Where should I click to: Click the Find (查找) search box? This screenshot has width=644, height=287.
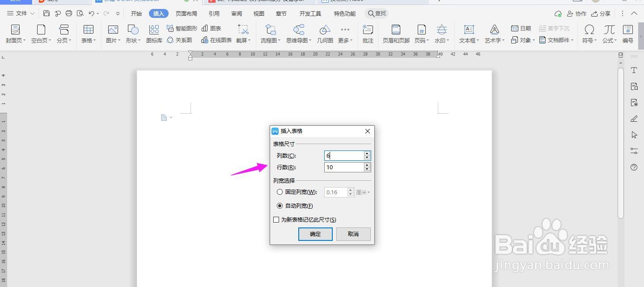[377, 13]
